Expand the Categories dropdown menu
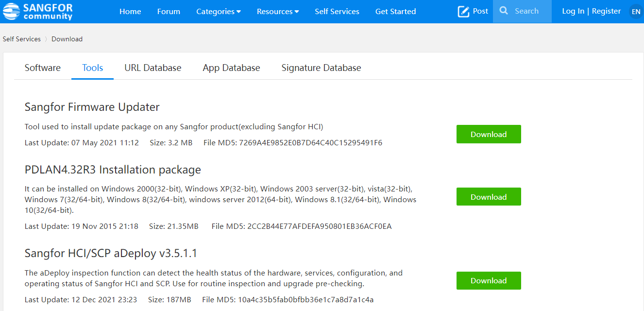The height and width of the screenshot is (311, 644). coord(218,12)
